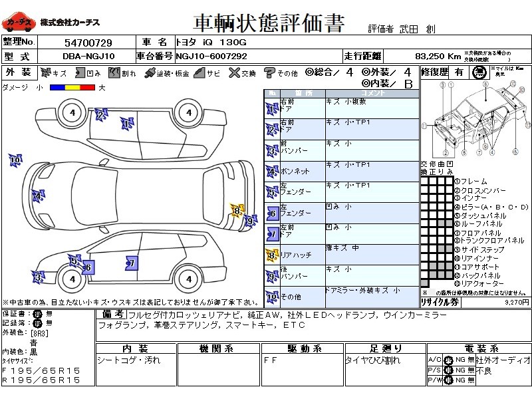Select the OK option for A/C
This screenshot has width=532, height=399.
(448, 360)
